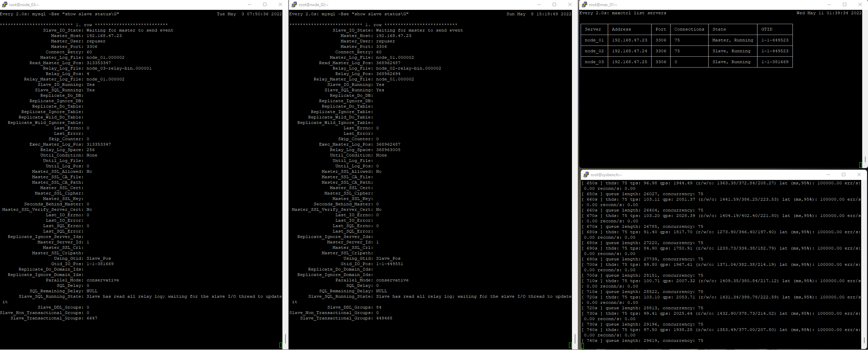Minimize the root@sysbench terminal window

coord(828,175)
